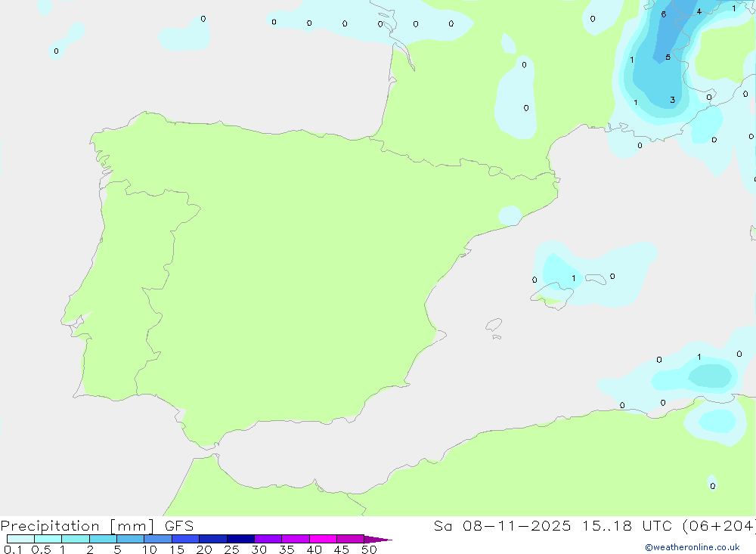Choose the 2–5 mm legend color box
The height and width of the screenshot is (554, 756).
tap(103, 539)
